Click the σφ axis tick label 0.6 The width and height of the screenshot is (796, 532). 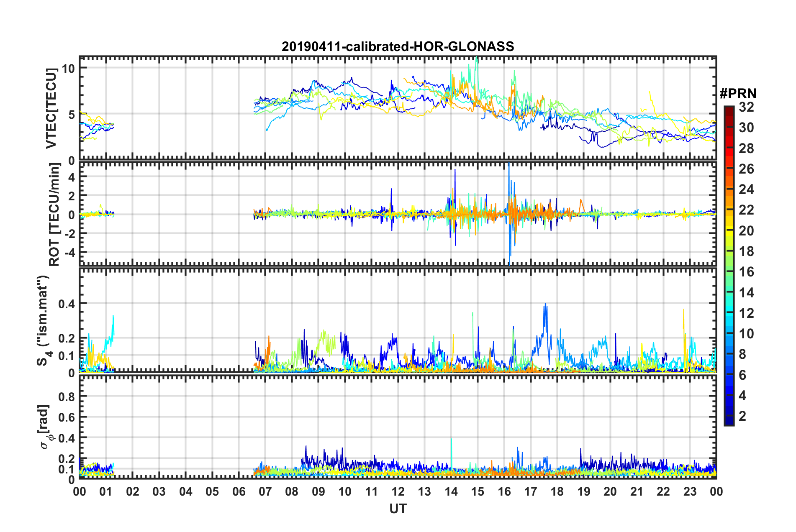[x=67, y=417]
